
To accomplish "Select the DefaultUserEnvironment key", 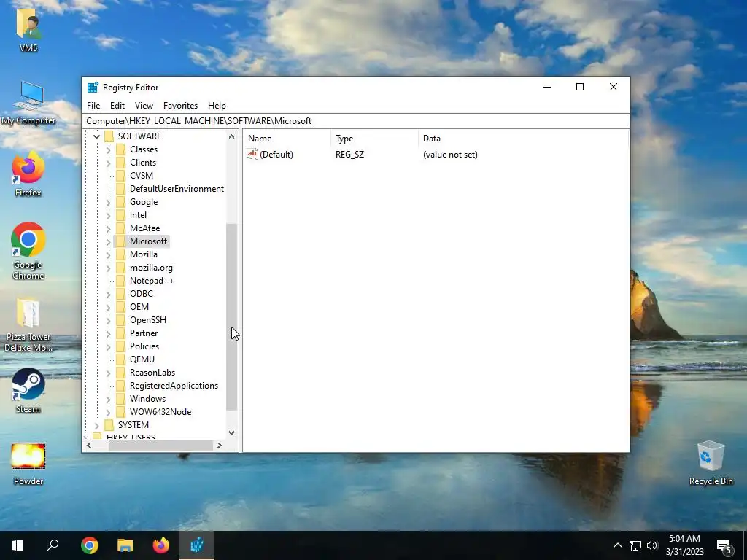I will click(177, 189).
